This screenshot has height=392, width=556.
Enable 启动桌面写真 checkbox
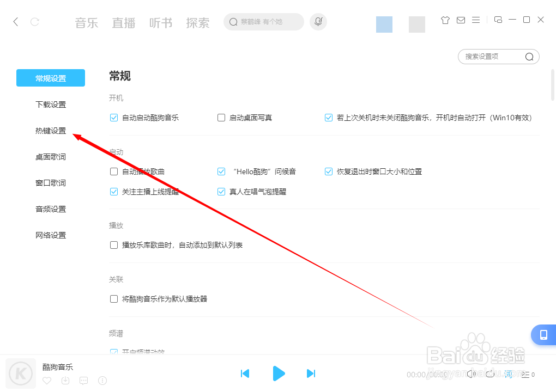coord(221,118)
